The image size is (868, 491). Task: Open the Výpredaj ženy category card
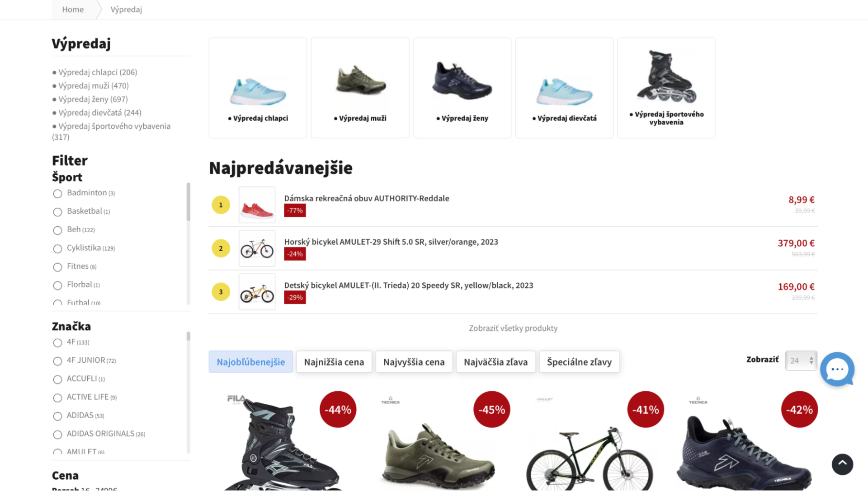point(462,87)
